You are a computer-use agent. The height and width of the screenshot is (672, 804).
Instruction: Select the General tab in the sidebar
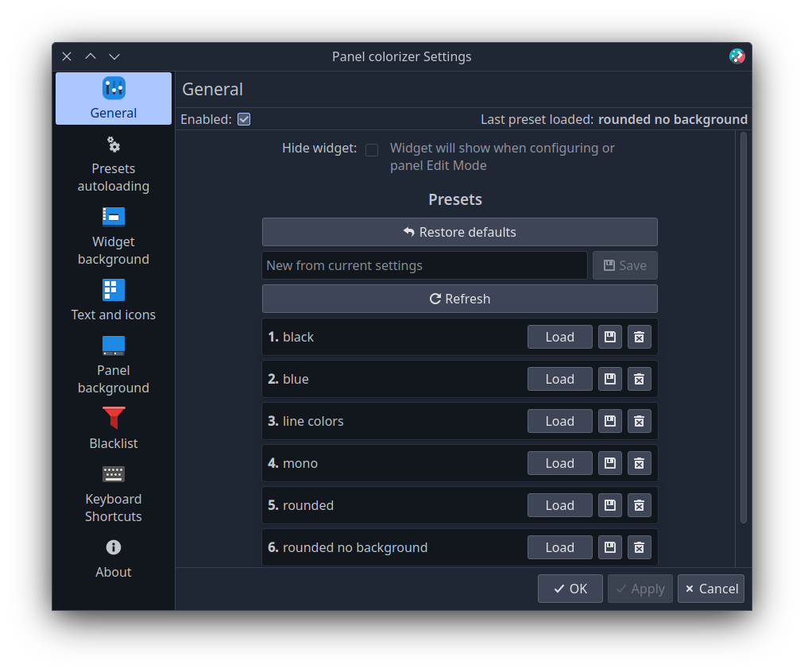(113, 98)
